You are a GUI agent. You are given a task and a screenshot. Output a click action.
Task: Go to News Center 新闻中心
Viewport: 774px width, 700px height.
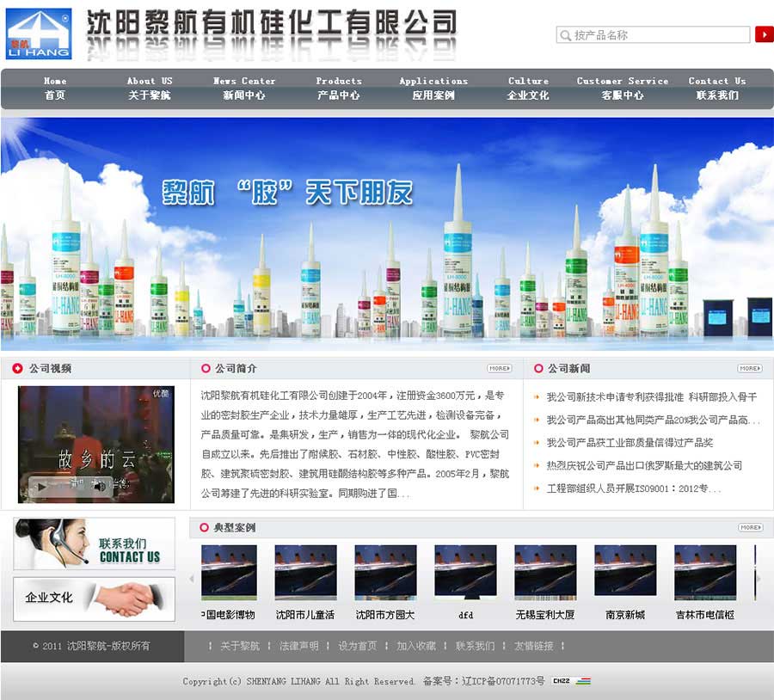[x=244, y=89]
